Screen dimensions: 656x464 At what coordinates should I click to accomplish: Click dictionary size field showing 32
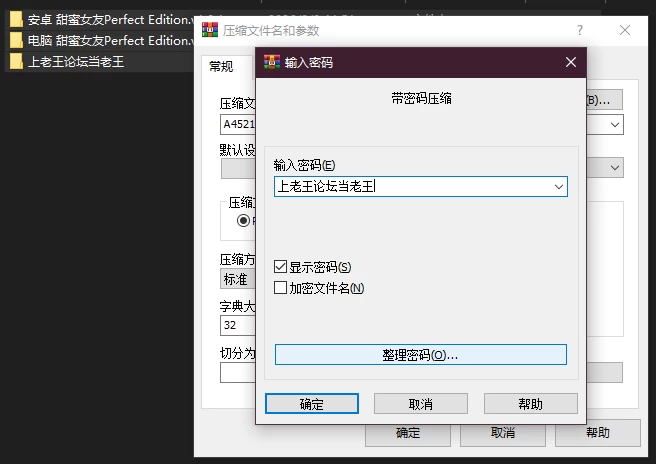pos(238,325)
